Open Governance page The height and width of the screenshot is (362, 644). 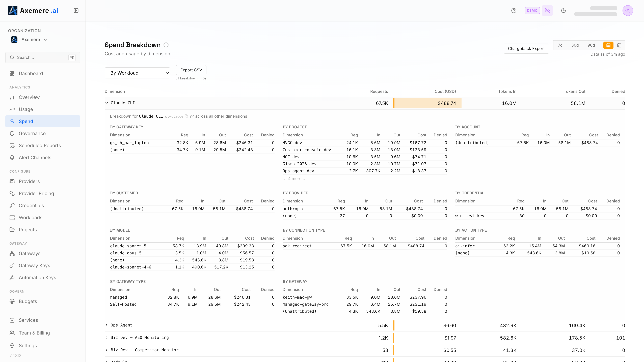pyautogui.click(x=43, y=133)
